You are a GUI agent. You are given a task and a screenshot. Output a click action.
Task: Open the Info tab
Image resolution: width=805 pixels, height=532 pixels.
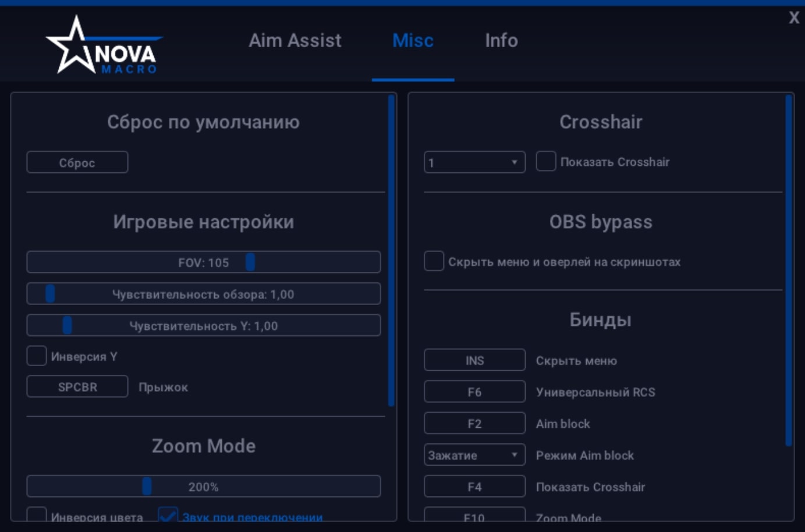(501, 40)
